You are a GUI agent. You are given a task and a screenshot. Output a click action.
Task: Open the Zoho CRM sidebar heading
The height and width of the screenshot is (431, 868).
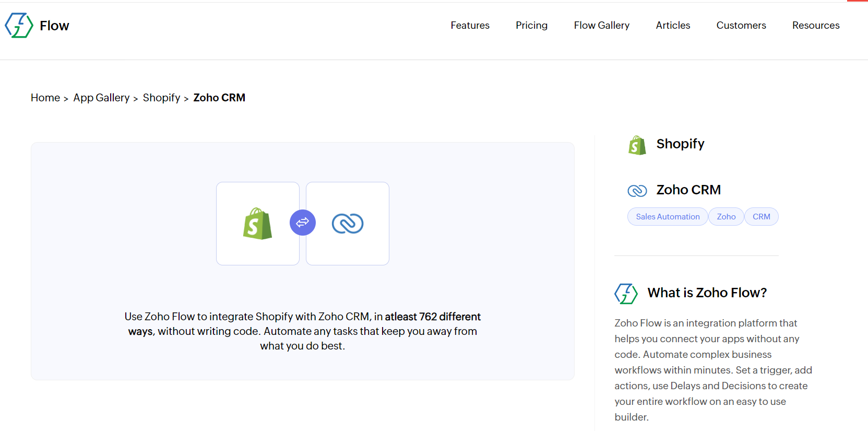coord(688,190)
